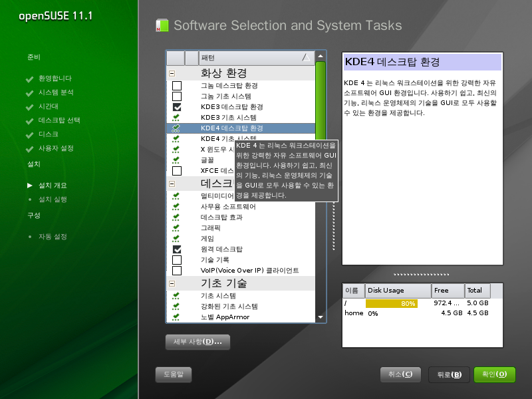This screenshot has width=532, height=399.
Task: Click the status icon for KDE4 기초 시스템
Action: tap(176, 138)
